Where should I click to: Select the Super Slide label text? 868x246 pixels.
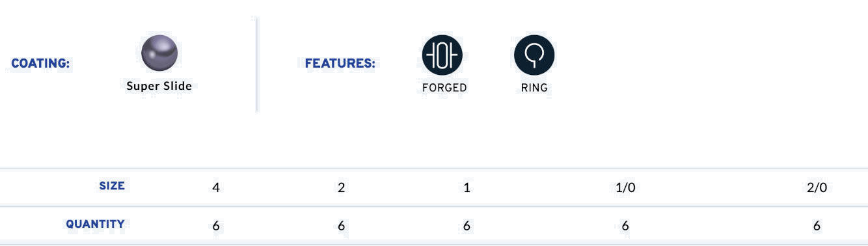point(159,86)
